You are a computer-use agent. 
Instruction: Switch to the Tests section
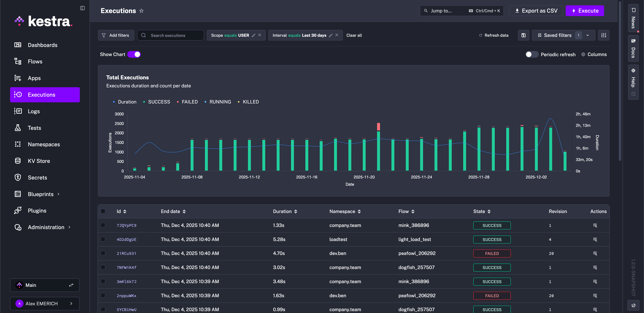click(x=34, y=128)
